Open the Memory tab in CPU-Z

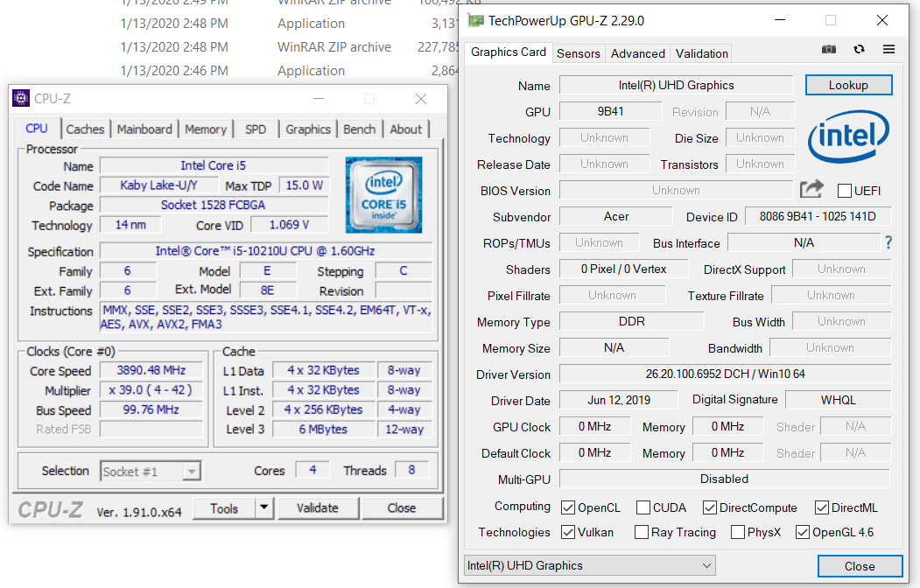206,129
